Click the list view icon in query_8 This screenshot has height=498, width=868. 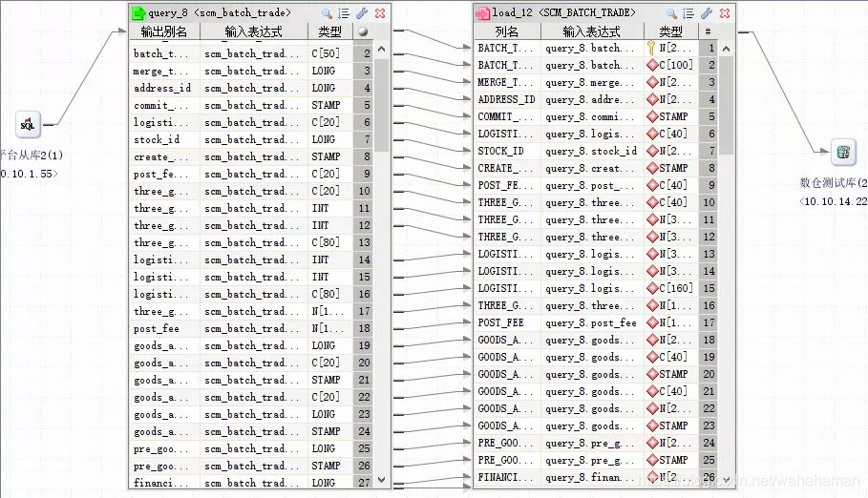(344, 13)
